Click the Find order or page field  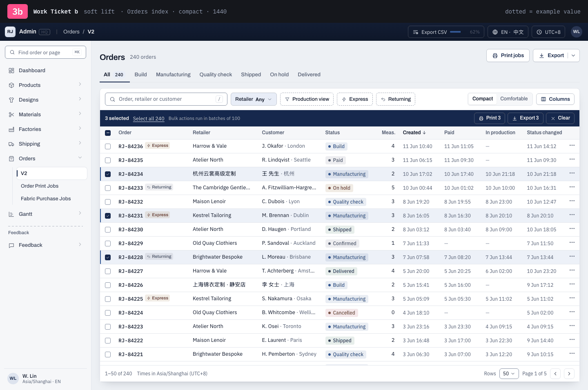pyautogui.click(x=45, y=52)
